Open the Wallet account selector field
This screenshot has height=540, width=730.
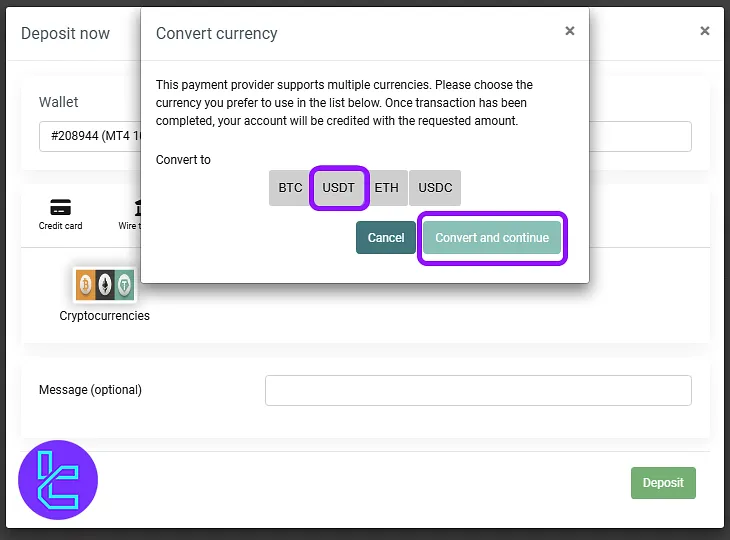(365, 136)
